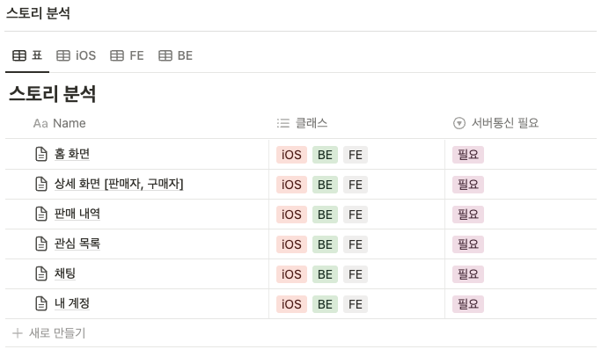Open the 필요 select in the 홈 화면 row
The width and height of the screenshot is (609, 364).
[468, 155]
